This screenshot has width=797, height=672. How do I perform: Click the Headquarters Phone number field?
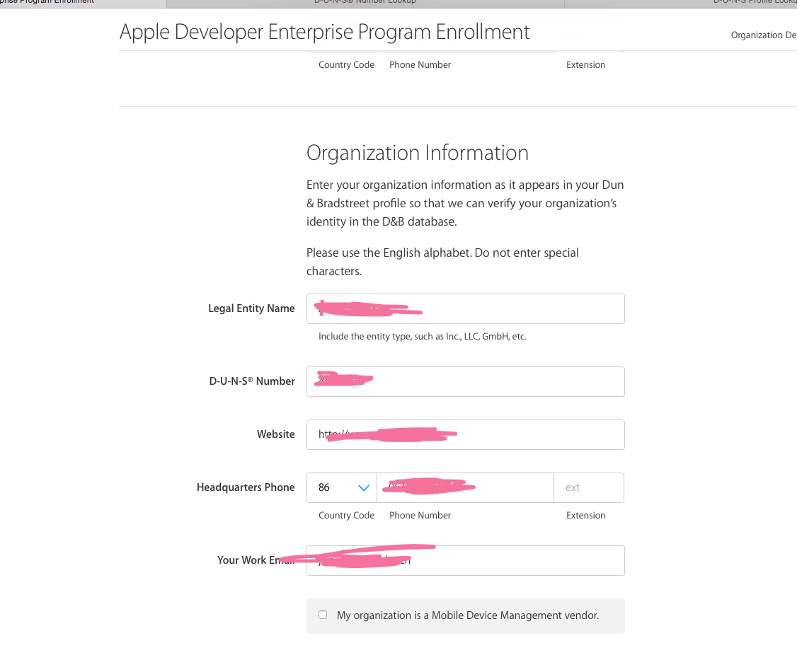tap(465, 487)
